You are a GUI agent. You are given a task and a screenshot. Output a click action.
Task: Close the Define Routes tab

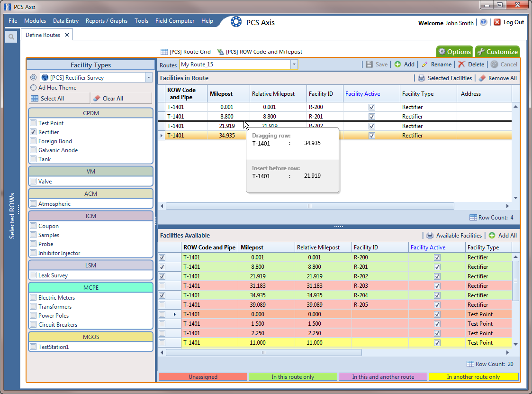67,35
